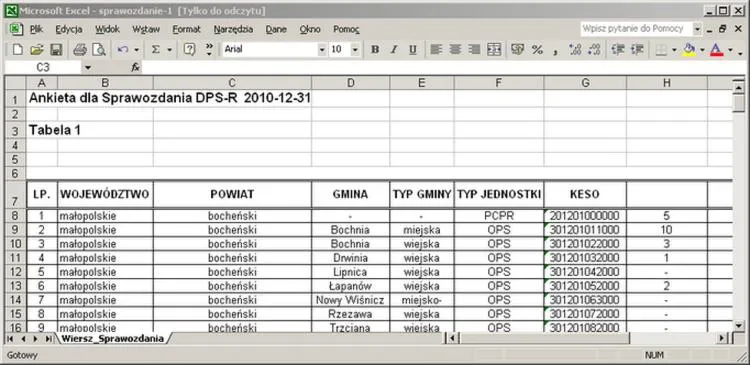Viewport: 750px width, 365px height.
Task: Open the Fill Color palette dropdown
Action: tap(702, 49)
